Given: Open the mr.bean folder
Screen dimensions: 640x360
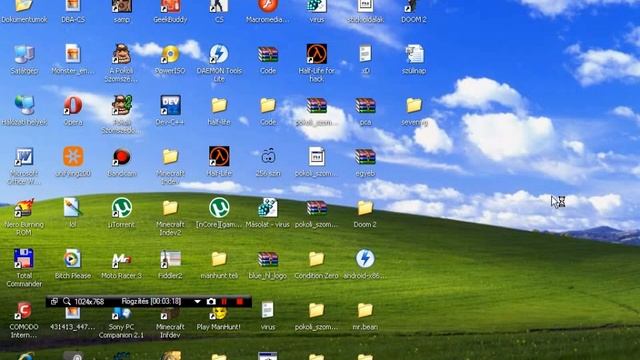Looking at the screenshot, I should (x=365, y=311).
